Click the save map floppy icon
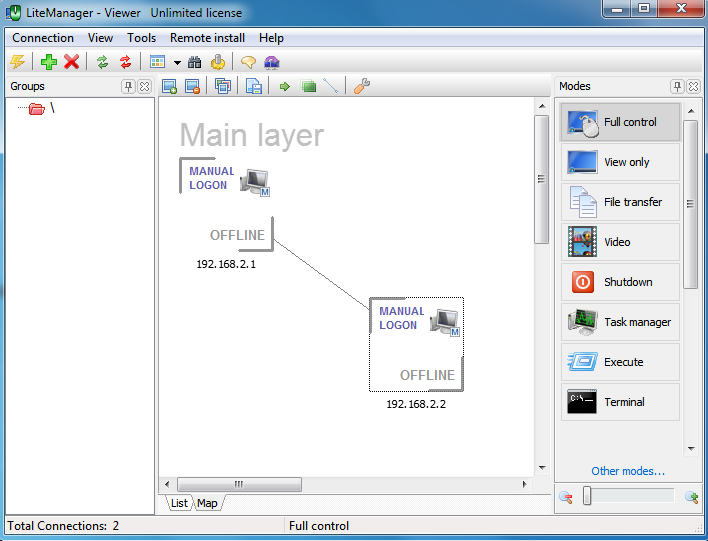The image size is (708, 541). point(254,86)
